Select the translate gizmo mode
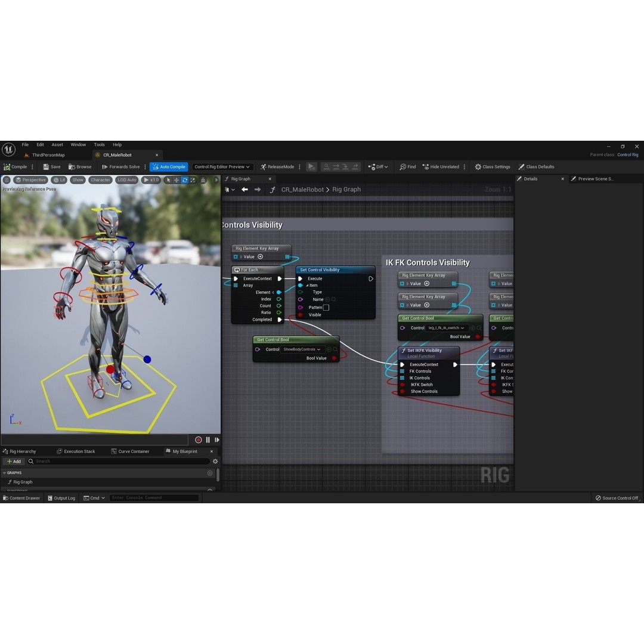Screen dimensions: 644x644 [x=177, y=180]
